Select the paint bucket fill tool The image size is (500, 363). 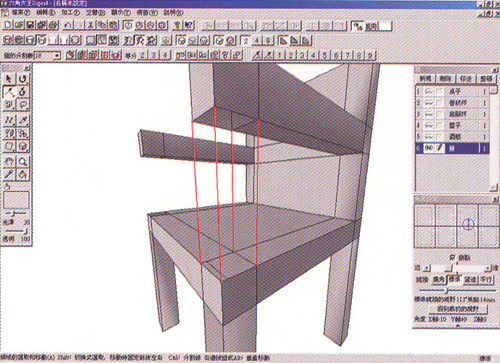tap(22, 175)
